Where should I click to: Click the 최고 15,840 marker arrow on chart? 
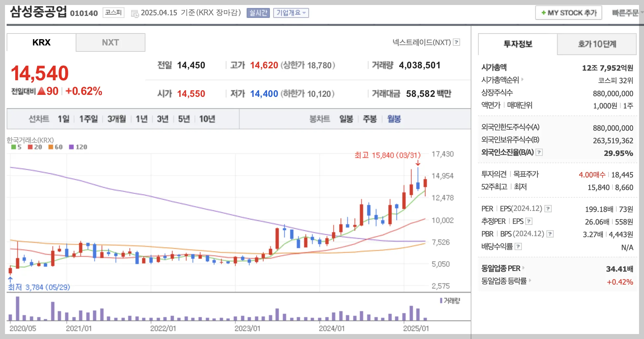click(418, 163)
